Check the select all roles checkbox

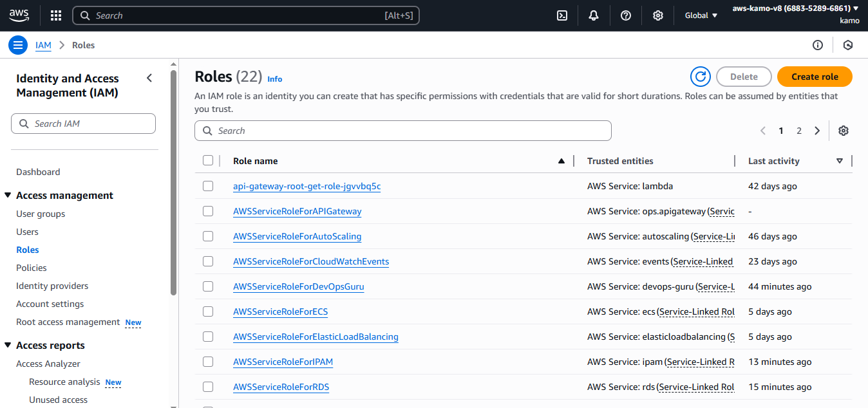click(x=208, y=161)
